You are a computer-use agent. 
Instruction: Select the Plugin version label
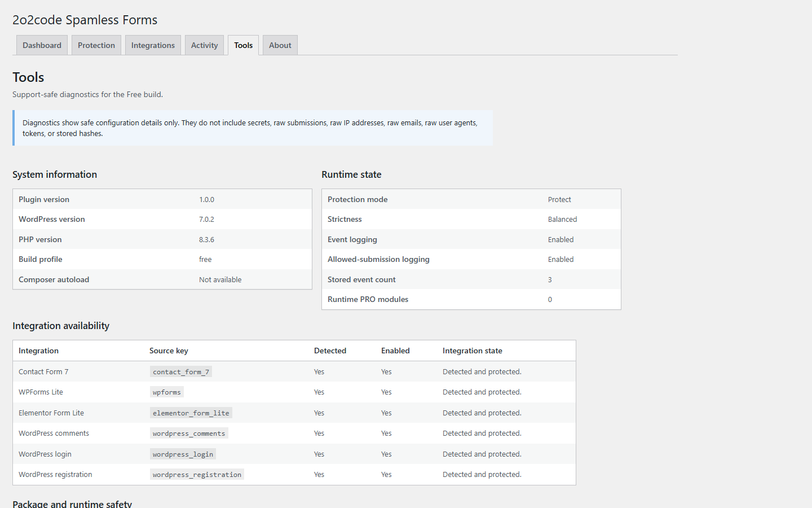pyautogui.click(x=44, y=199)
